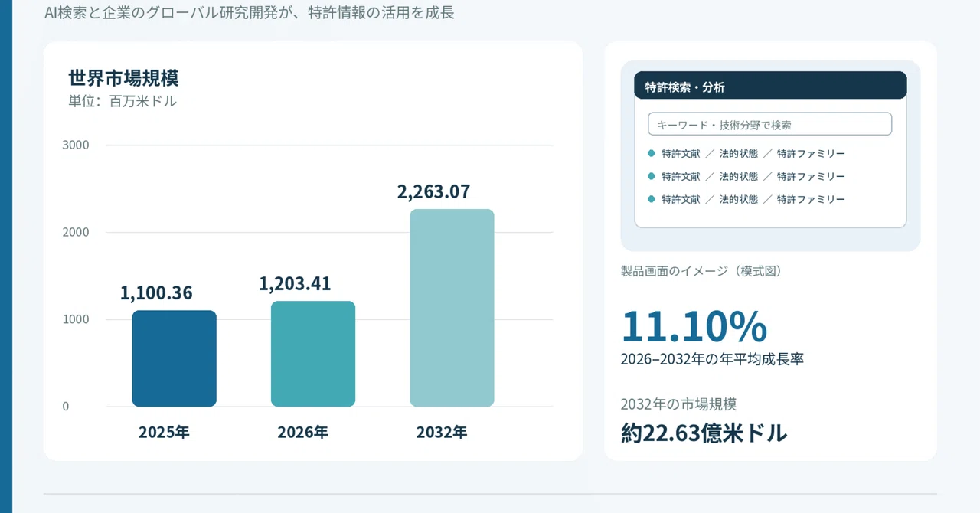Select the 2,263.07 value label
The height and width of the screenshot is (513, 980).
pyautogui.click(x=433, y=191)
